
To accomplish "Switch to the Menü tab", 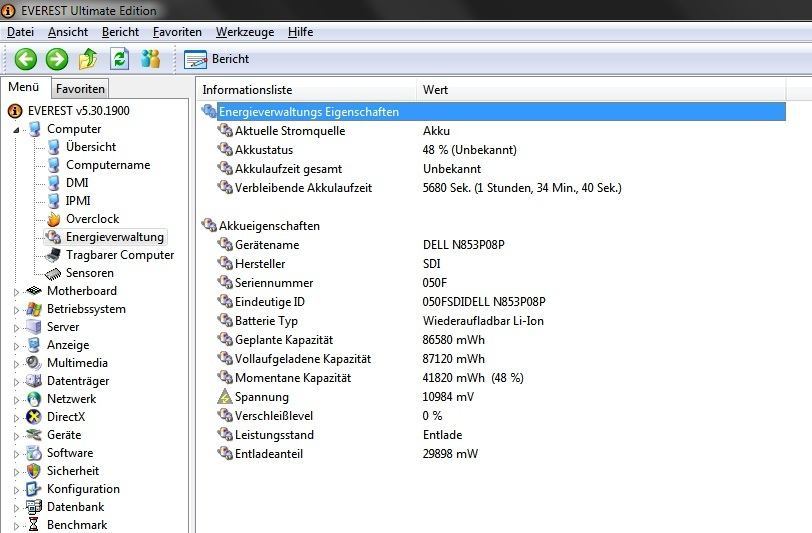I will click(x=24, y=87).
